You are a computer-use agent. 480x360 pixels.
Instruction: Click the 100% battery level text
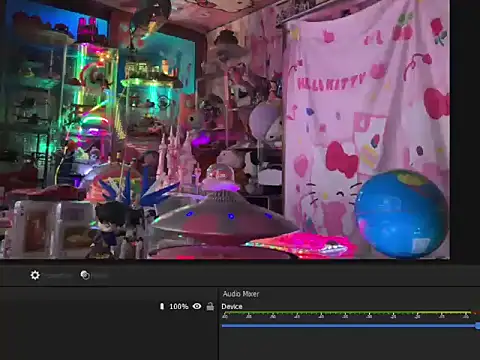tap(179, 306)
